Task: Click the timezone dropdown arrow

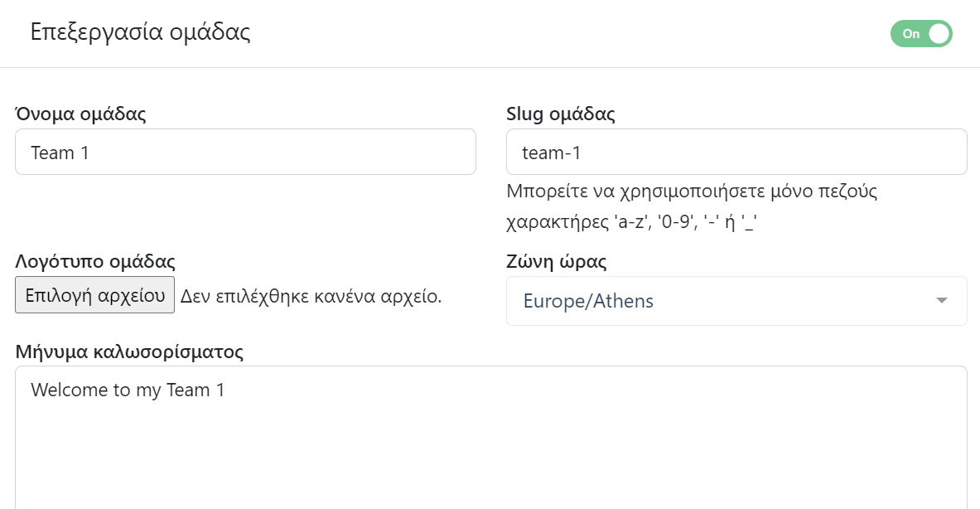Action: [x=941, y=301]
